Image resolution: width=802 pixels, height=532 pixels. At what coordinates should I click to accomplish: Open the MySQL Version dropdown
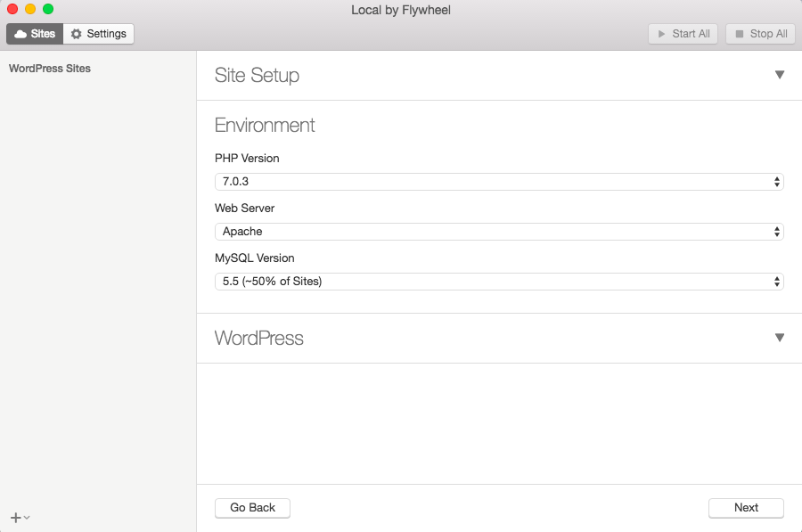pos(499,282)
